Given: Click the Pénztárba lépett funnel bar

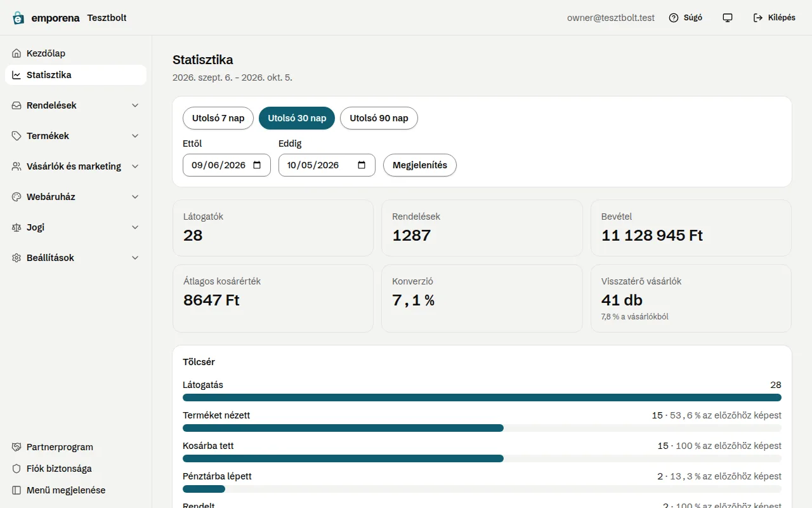Looking at the screenshot, I should tap(482, 489).
